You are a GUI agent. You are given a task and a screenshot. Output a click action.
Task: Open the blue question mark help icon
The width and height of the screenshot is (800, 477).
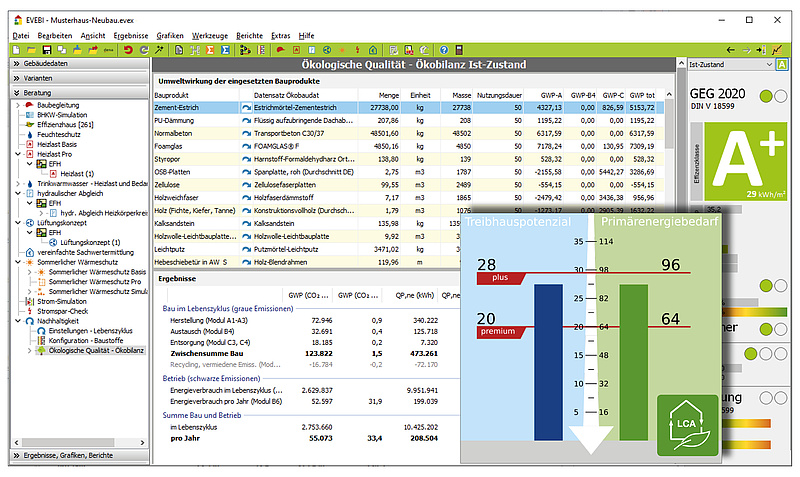tap(444, 50)
